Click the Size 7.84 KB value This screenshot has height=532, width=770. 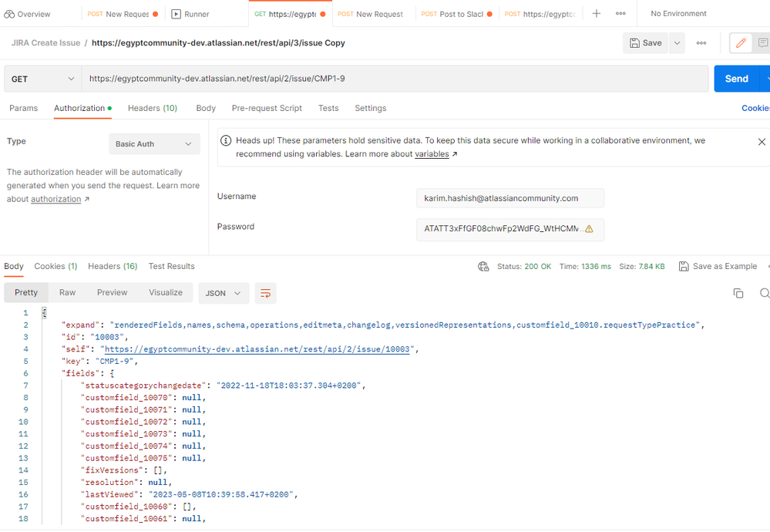click(x=651, y=266)
